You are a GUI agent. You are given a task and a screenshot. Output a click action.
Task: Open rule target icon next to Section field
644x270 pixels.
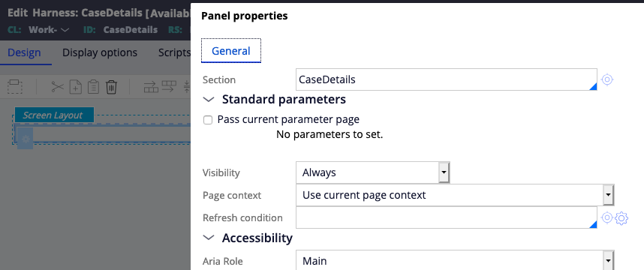pos(607,79)
